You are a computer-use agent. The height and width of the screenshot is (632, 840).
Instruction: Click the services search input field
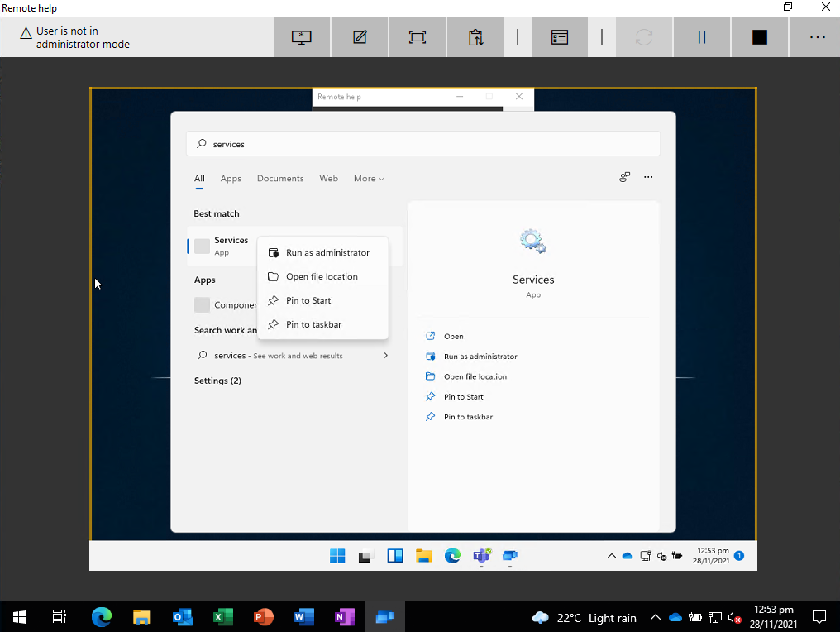[x=423, y=144]
